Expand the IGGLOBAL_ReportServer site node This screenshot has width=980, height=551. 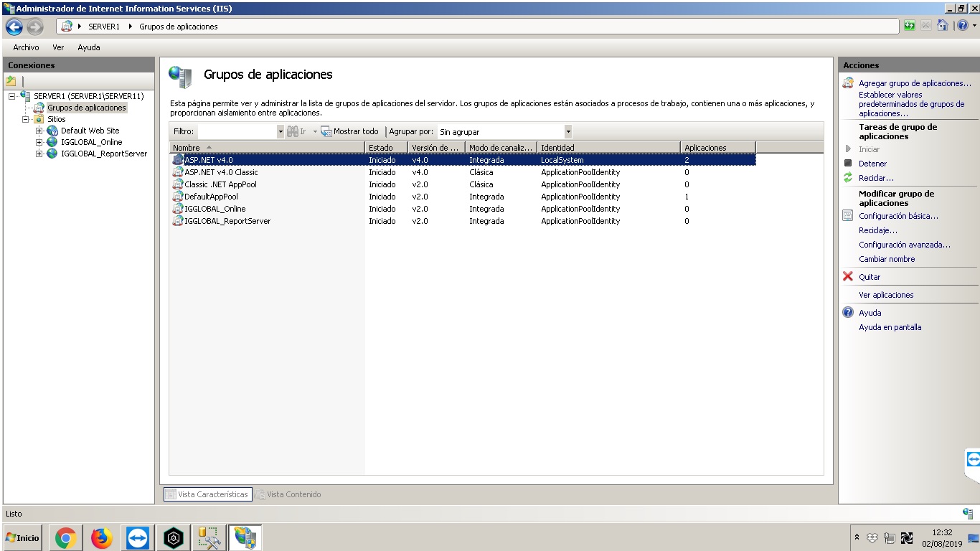39,154
